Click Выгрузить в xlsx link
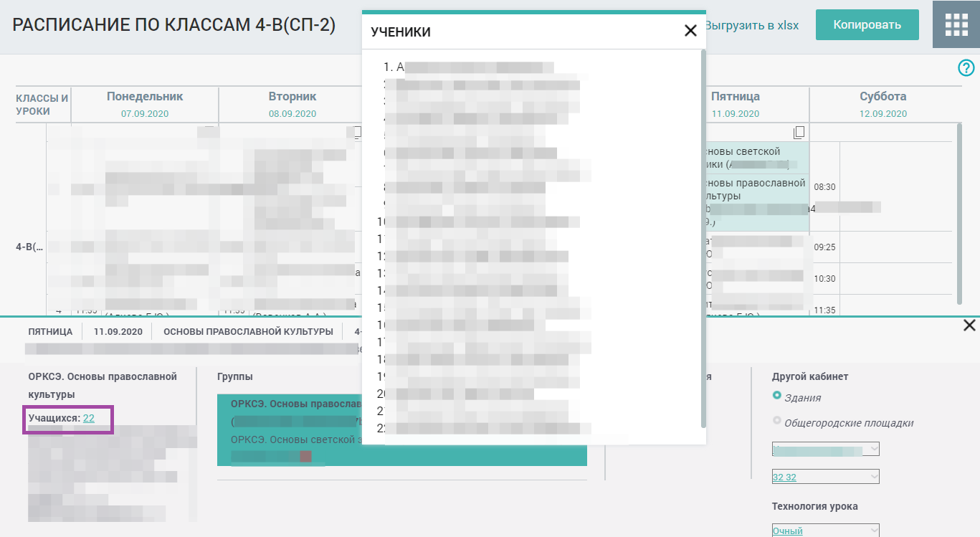980x537 pixels. tap(752, 25)
